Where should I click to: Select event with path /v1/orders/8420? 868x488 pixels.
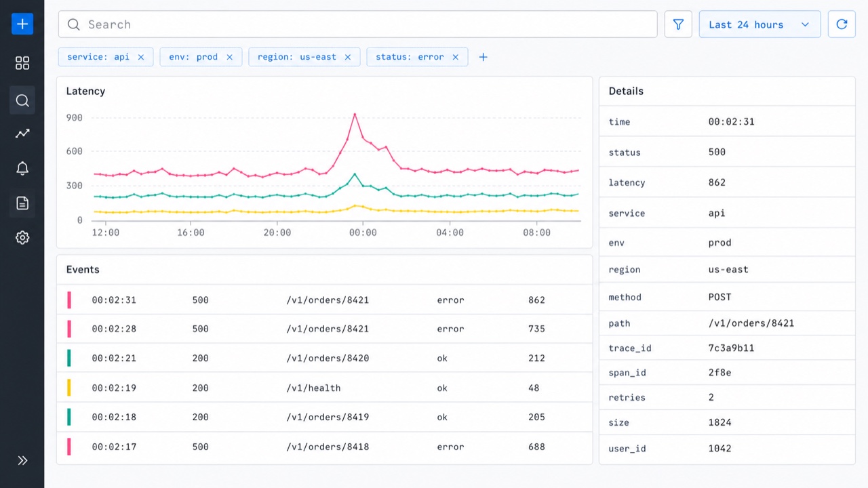pyautogui.click(x=324, y=358)
